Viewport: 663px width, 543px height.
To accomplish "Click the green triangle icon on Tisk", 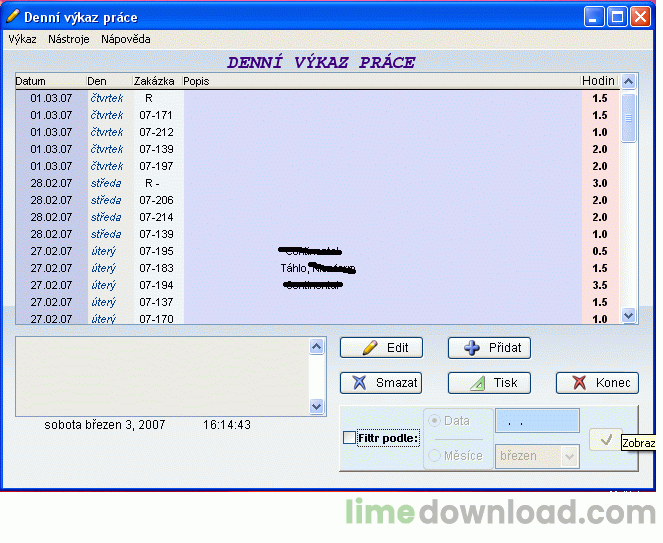I will pyautogui.click(x=478, y=383).
